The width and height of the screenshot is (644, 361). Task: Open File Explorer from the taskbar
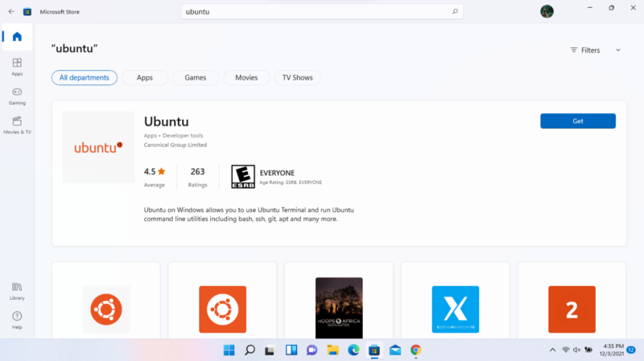332,350
